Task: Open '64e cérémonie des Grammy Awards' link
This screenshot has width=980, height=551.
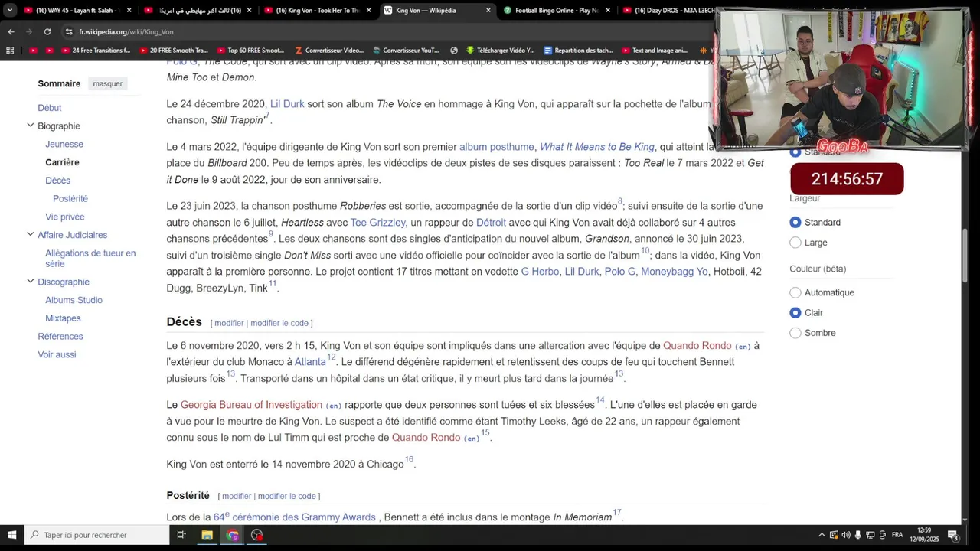Action: tap(295, 517)
